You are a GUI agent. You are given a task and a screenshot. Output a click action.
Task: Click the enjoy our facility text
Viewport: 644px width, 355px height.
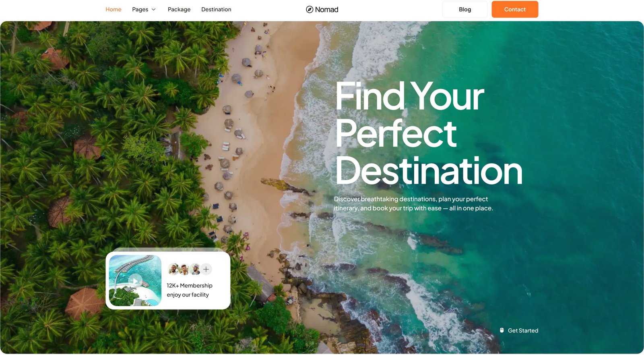(188, 295)
